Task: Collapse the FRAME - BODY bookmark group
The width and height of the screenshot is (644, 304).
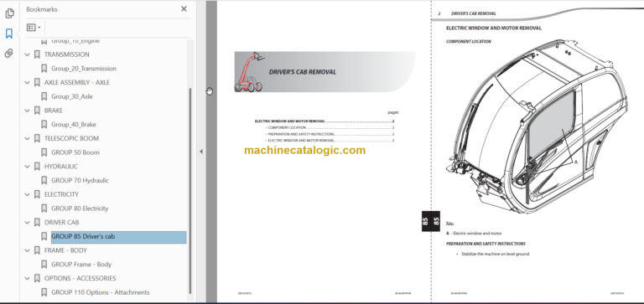Action: 28,250
